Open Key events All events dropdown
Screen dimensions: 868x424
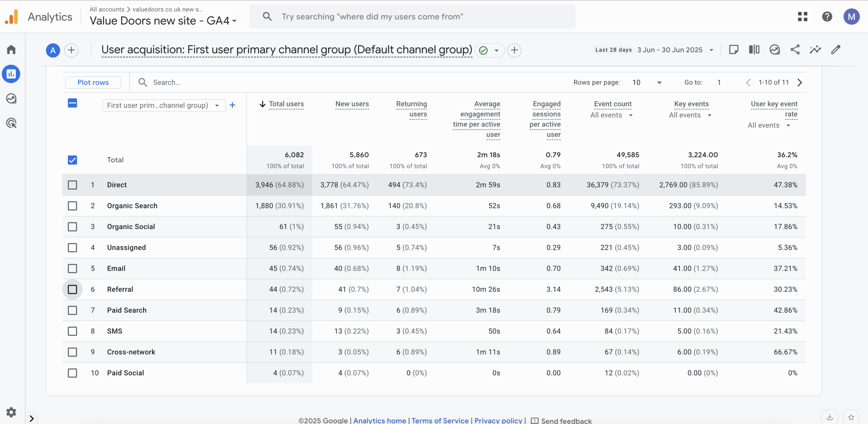(x=690, y=115)
